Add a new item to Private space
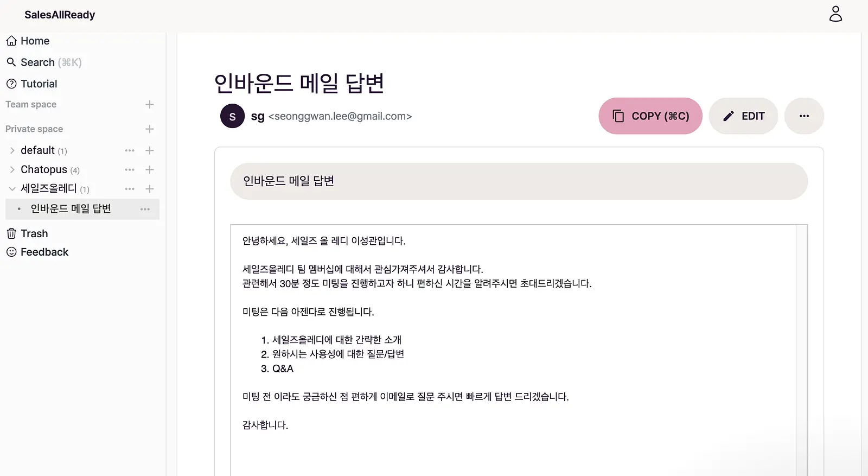This screenshot has height=476, width=868. point(150,129)
